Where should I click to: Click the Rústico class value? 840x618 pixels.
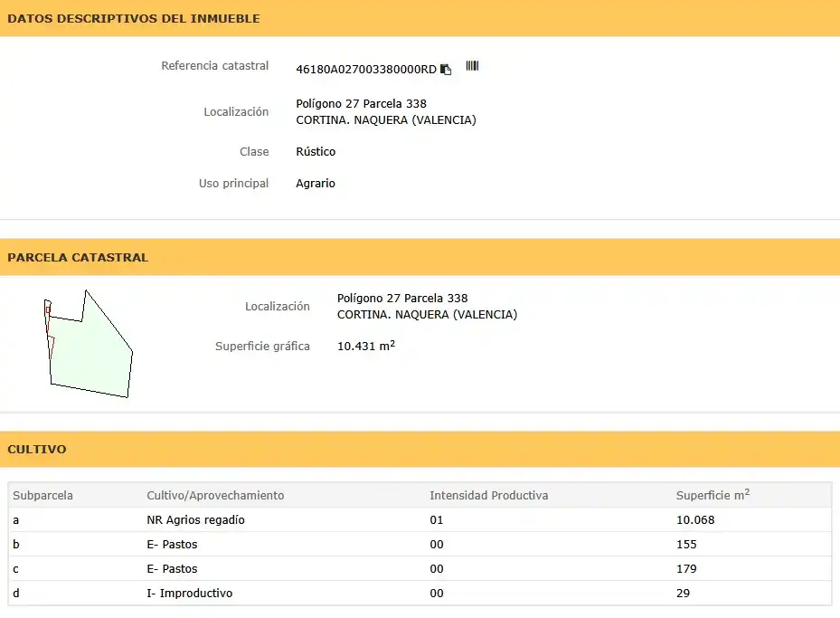pyautogui.click(x=316, y=152)
